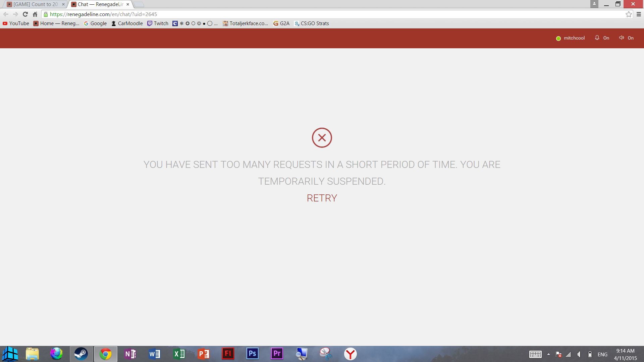Open the volume control tray icon
Image resolution: width=644 pixels, height=362 pixels.
579,354
